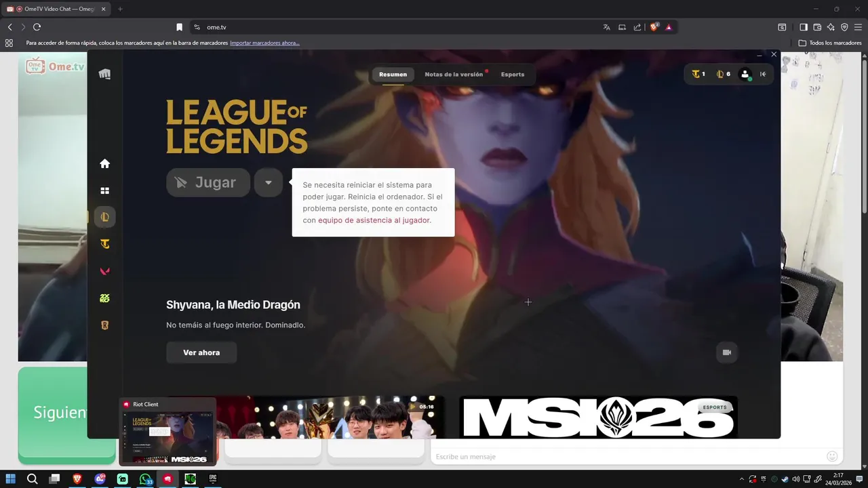Click the video camera icon on banner
Image resolution: width=868 pixels, height=488 pixels.
click(x=727, y=352)
